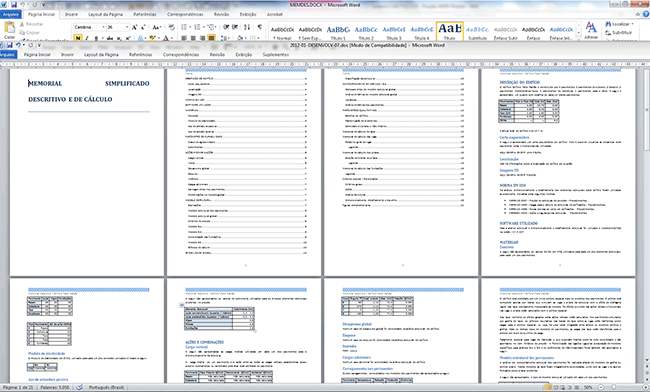650x392 pixels.
Task: Apply the red font color
Action: (165, 38)
